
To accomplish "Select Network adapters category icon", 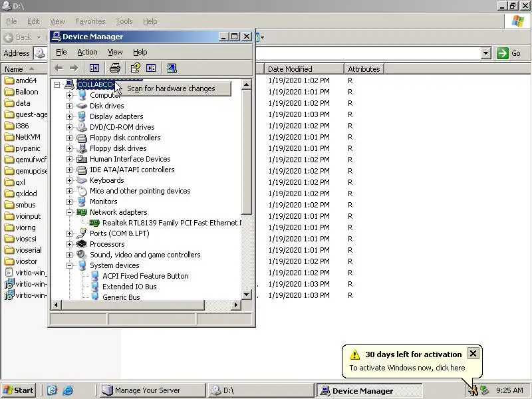I will pos(82,212).
